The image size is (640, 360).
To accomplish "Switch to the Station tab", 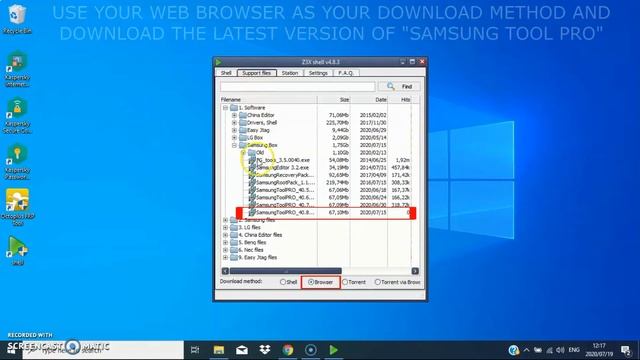I will pos(290,73).
